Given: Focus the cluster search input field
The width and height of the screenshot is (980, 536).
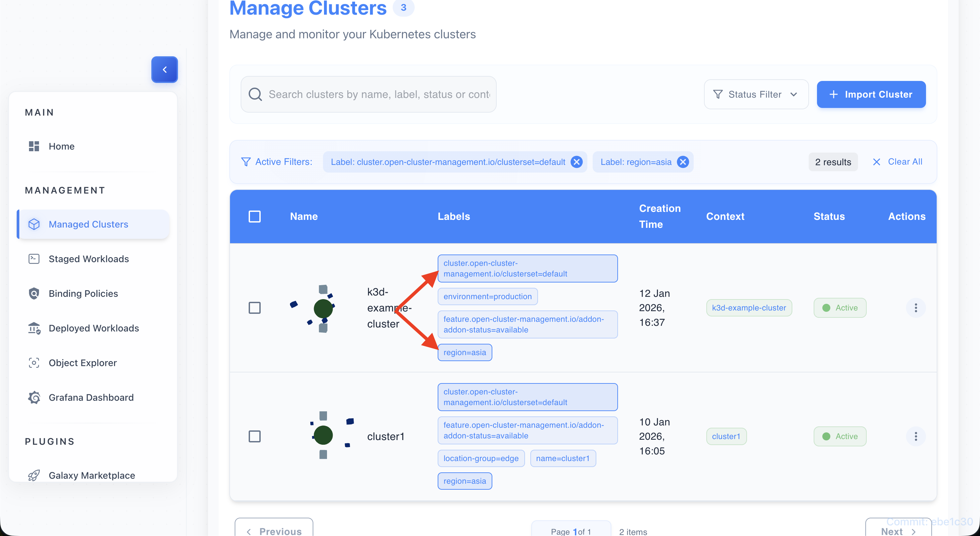Looking at the screenshot, I should click(x=379, y=94).
